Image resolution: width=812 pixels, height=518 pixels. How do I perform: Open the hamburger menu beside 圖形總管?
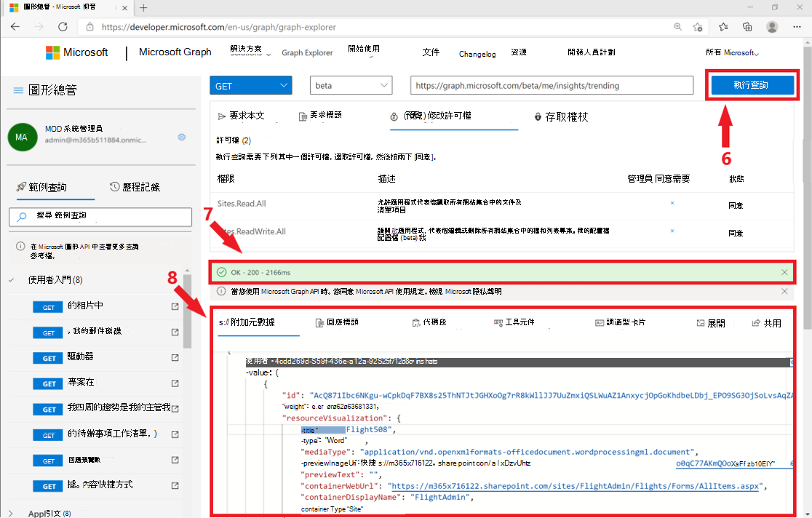click(17, 91)
